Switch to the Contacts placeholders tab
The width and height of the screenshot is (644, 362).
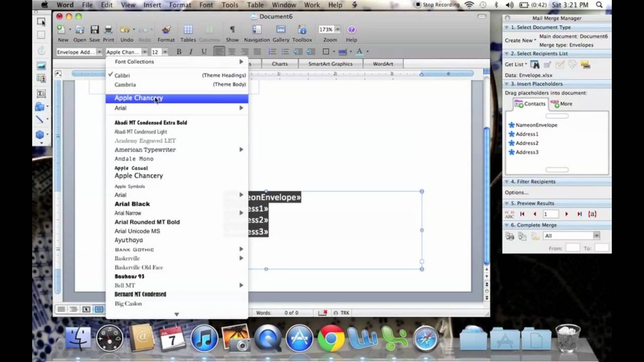point(530,104)
